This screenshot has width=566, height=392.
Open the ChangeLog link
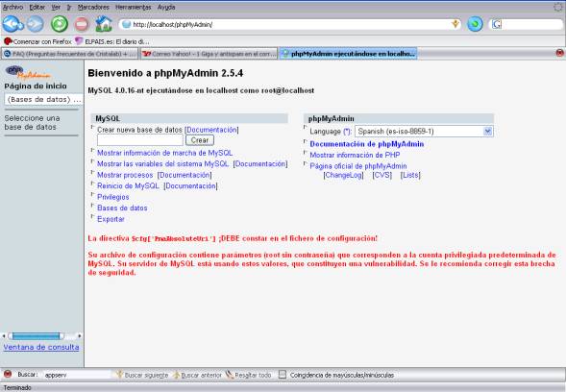(343, 175)
